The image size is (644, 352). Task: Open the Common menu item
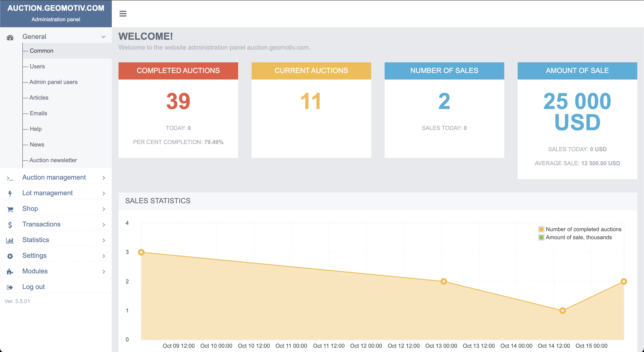[x=42, y=50]
